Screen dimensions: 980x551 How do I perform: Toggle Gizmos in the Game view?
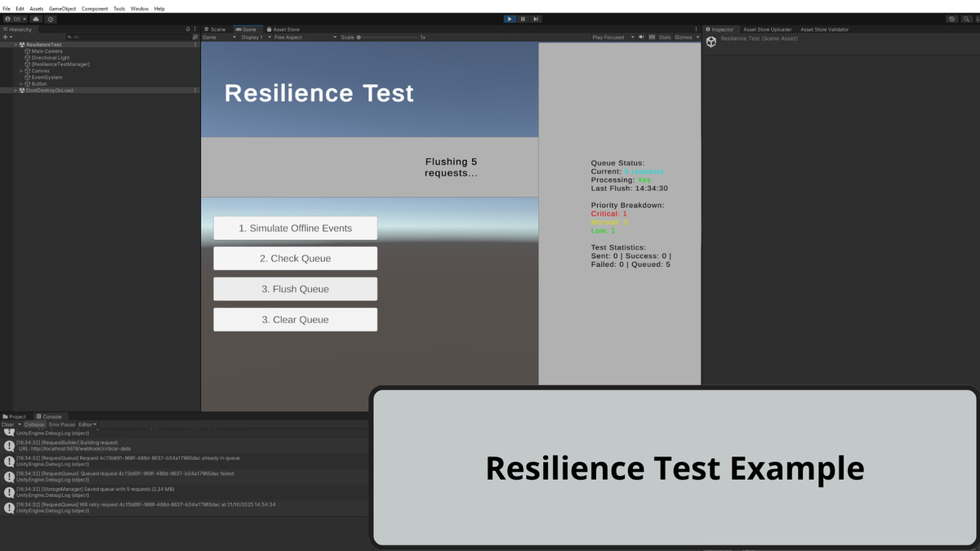(683, 38)
